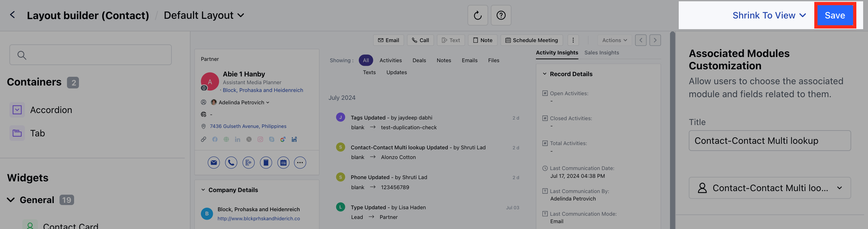Open the Block, Prohaska and Heidenreich link
Screen dimensions: 868x229
coord(262,90)
